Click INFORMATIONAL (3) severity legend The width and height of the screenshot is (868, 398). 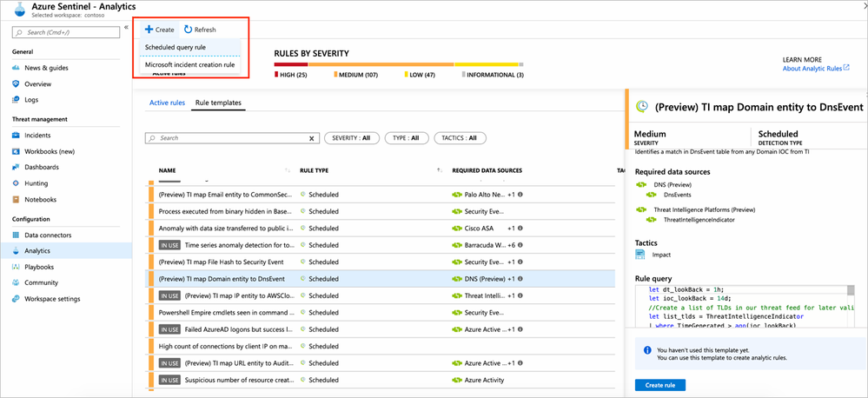coord(493,75)
